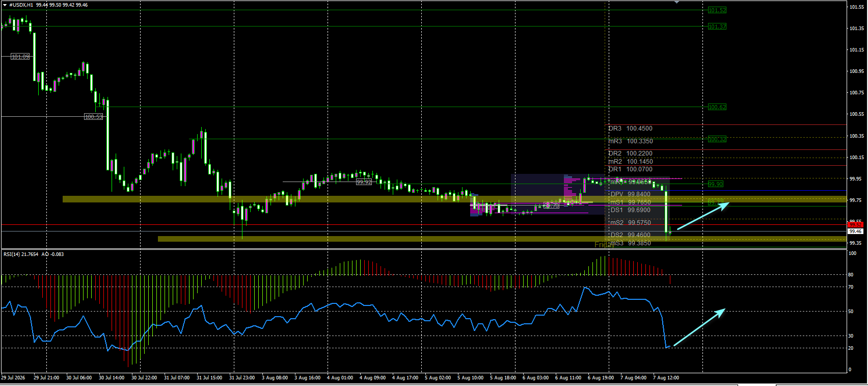Select the green 99.90 price label

pyautogui.click(x=715, y=184)
